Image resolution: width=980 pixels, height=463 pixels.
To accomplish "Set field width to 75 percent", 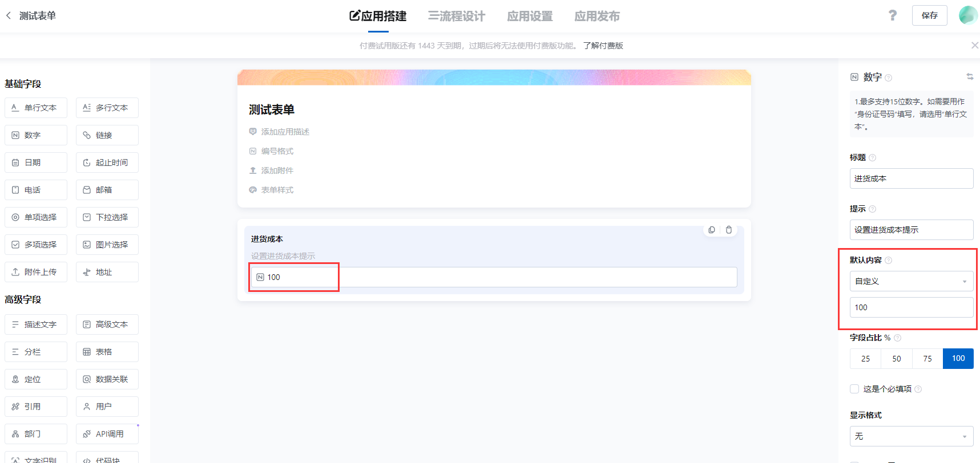I will pos(927,359).
